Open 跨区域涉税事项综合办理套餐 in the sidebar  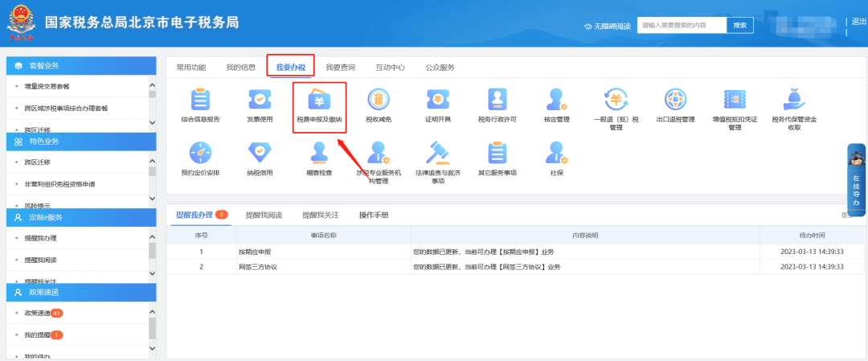[x=66, y=108]
